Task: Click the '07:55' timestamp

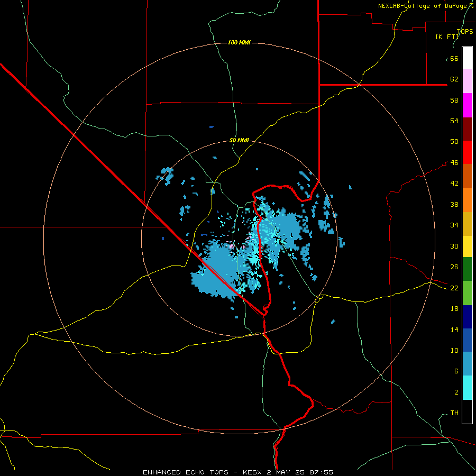Action: coord(321,472)
